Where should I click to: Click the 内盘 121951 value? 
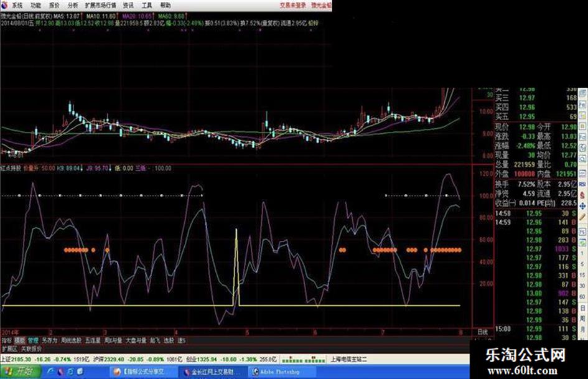(x=566, y=174)
